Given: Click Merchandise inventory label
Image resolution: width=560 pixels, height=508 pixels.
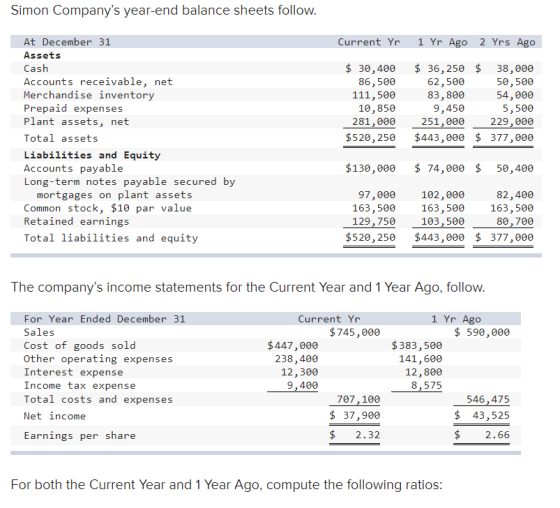Looking at the screenshot, I should pyautogui.click(x=89, y=95).
